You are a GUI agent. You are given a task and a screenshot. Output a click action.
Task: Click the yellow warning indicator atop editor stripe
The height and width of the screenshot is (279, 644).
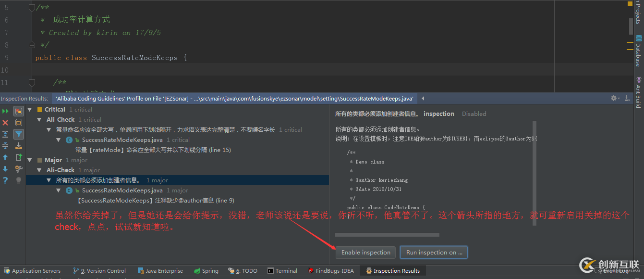(x=630, y=4)
